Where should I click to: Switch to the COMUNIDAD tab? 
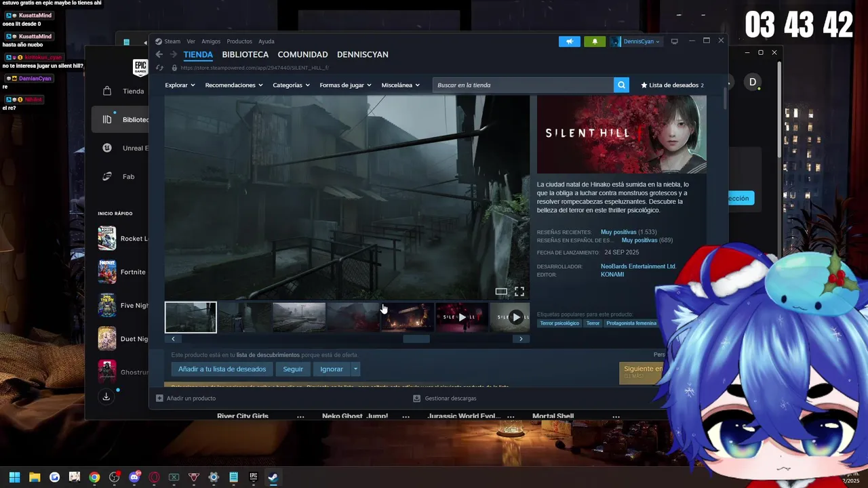click(x=302, y=54)
